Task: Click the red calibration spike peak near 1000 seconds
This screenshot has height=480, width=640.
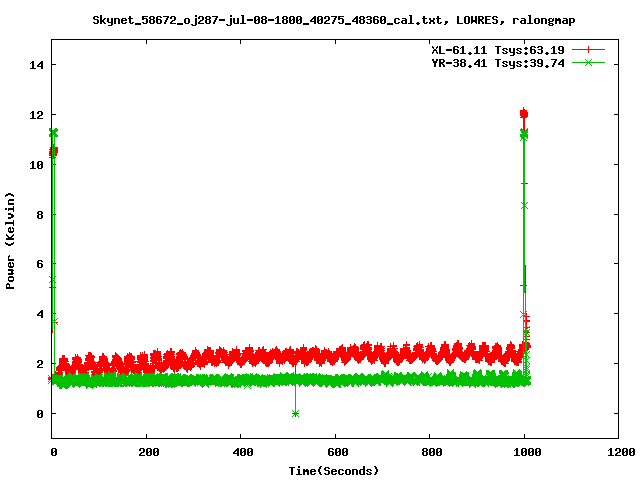Action: pos(524,114)
